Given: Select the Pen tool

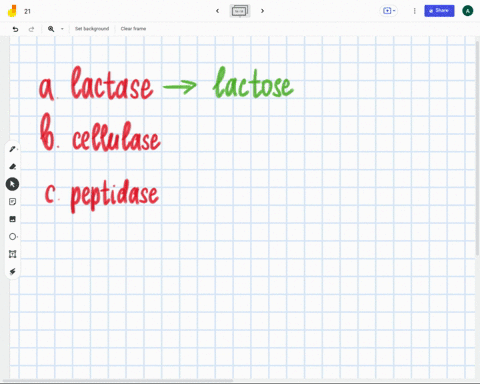Looking at the screenshot, I should click(x=12, y=149).
